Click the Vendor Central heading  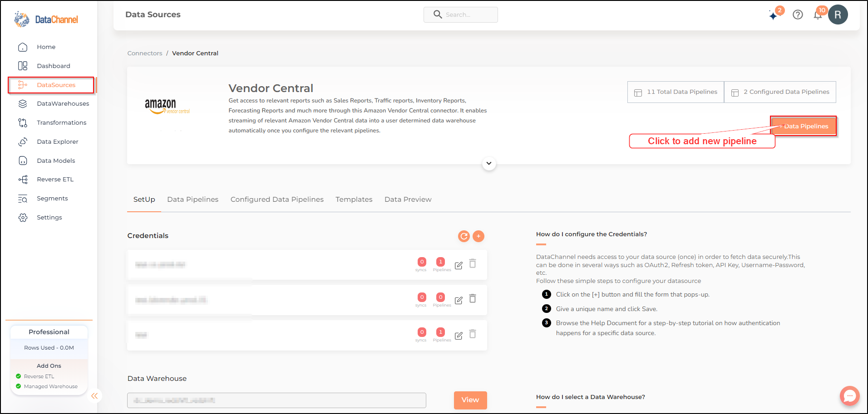point(271,88)
